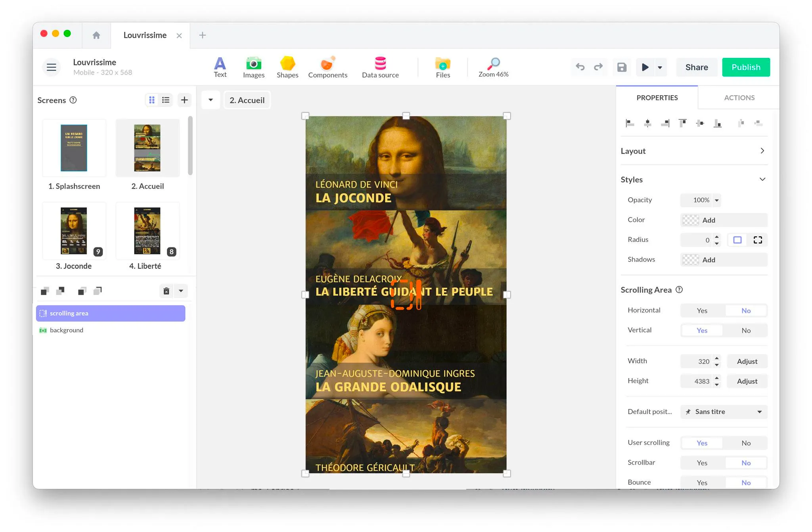Viewport: 812px width, 532px height.
Task: Open the Text tool
Action: (220, 67)
